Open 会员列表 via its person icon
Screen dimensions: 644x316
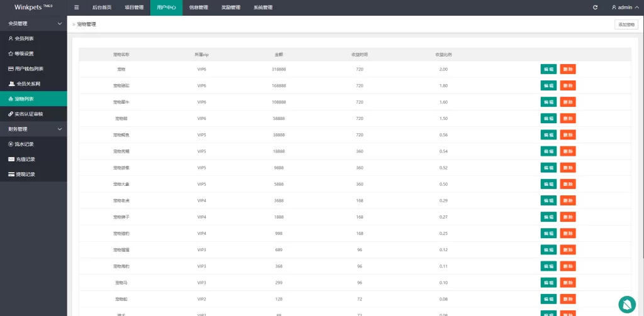tap(11, 38)
